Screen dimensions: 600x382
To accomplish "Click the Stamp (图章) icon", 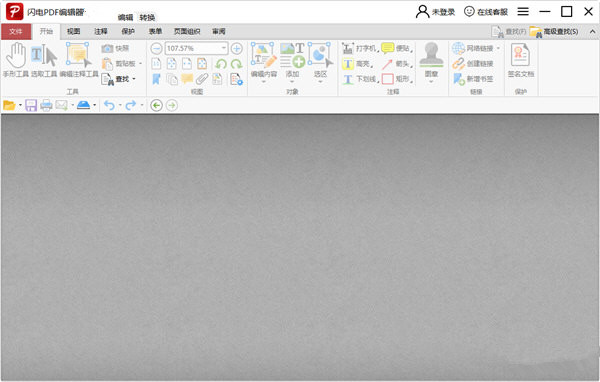I will pyautogui.click(x=431, y=62).
